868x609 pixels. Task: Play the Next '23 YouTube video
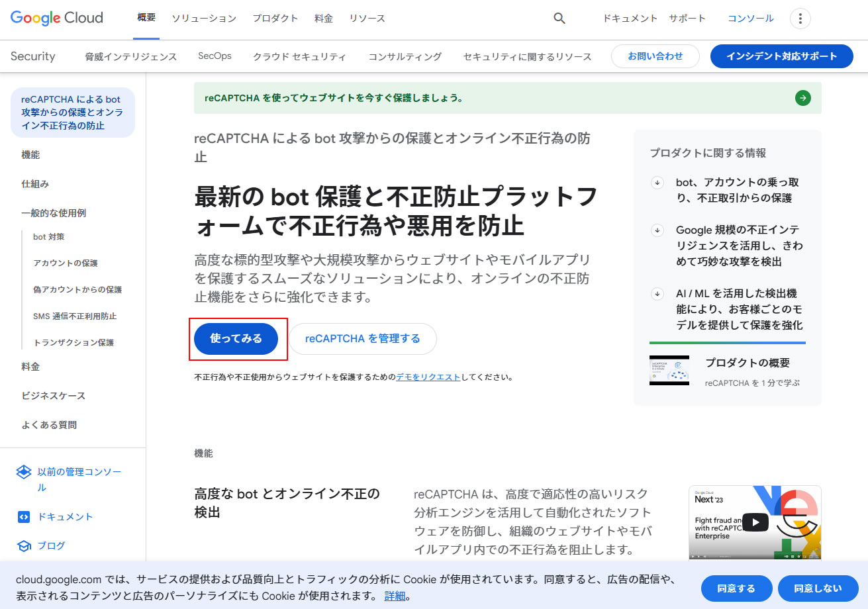tap(755, 522)
